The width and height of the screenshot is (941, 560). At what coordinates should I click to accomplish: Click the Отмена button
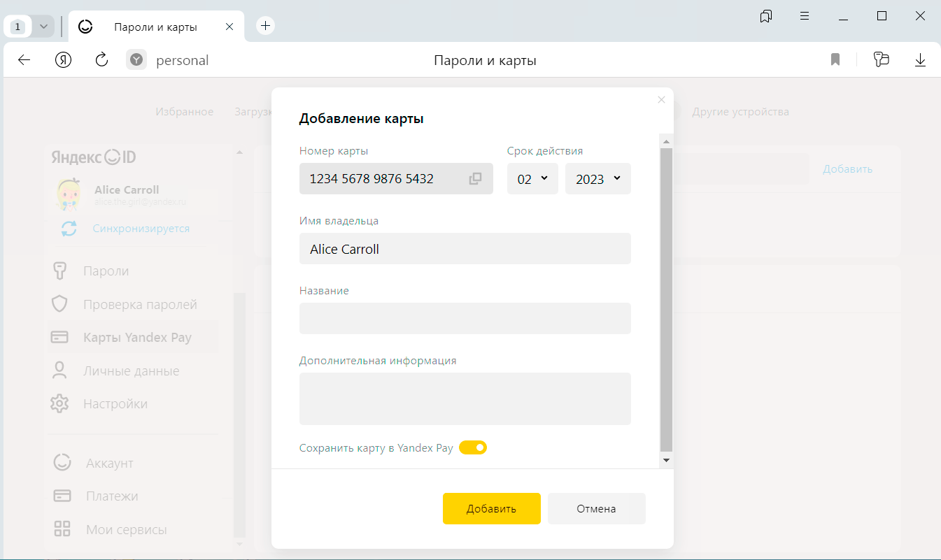tap(596, 508)
